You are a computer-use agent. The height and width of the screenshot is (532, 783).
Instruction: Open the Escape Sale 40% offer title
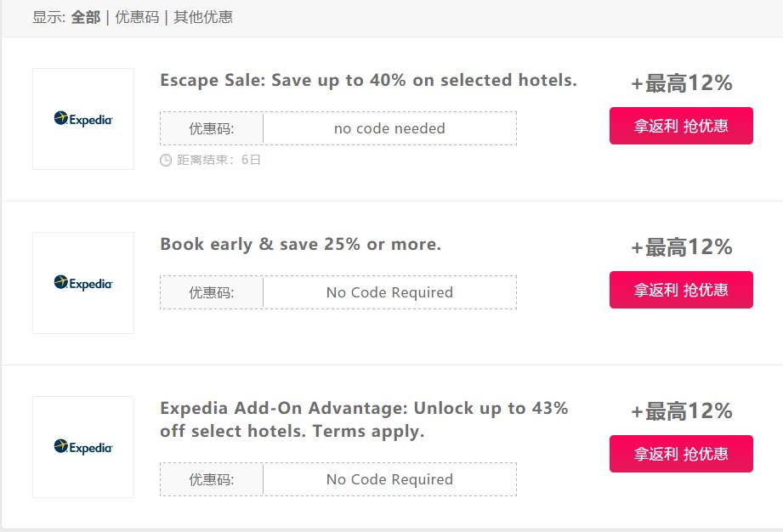[x=368, y=81]
